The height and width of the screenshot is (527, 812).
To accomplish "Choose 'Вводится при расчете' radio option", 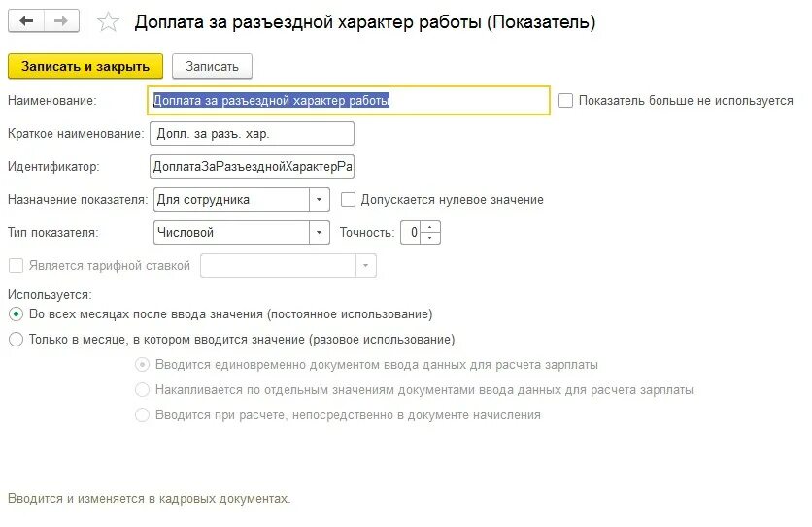I will click(143, 414).
